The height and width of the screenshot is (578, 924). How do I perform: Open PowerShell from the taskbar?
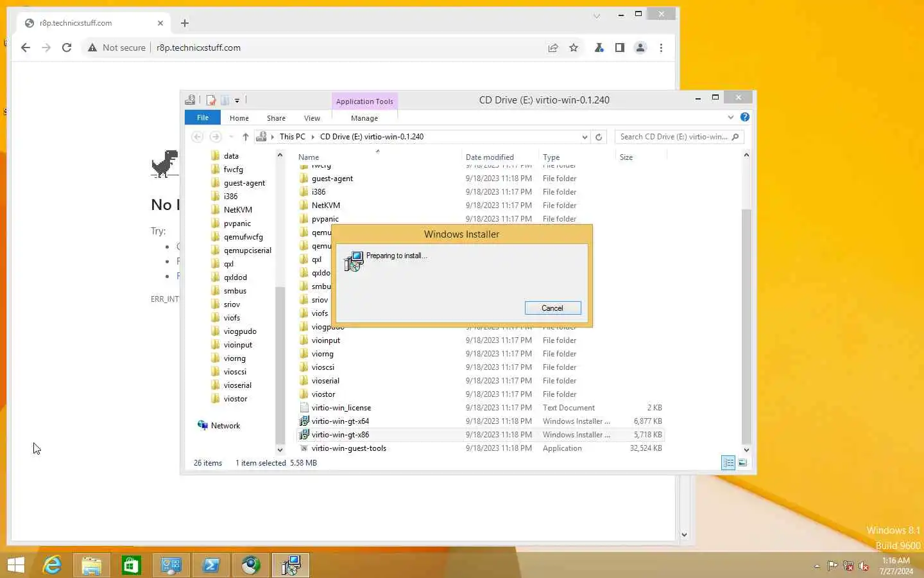click(x=211, y=565)
